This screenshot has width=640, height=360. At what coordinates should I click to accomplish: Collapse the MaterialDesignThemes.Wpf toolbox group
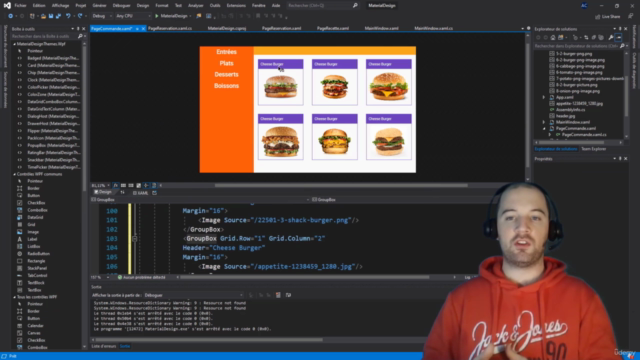[14, 44]
